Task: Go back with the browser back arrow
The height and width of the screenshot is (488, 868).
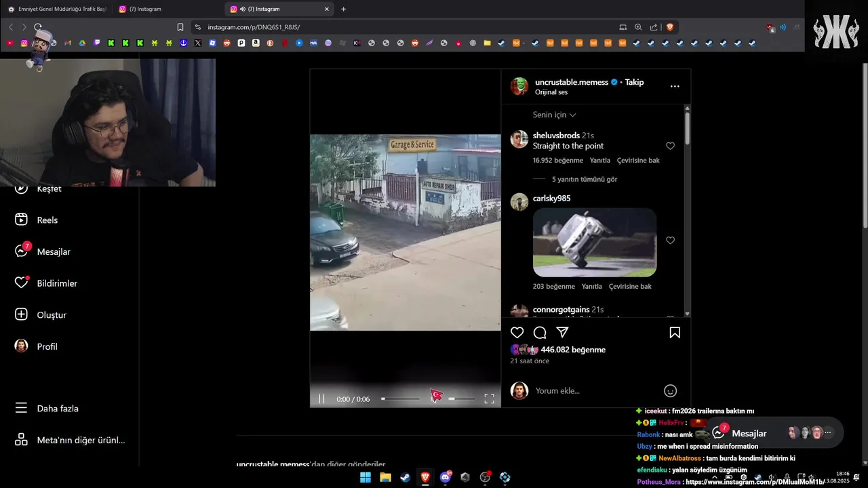Action: 11,27
